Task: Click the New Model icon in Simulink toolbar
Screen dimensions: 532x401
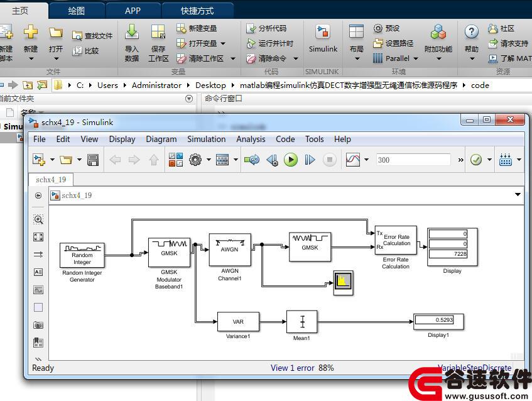Action: tap(39, 160)
